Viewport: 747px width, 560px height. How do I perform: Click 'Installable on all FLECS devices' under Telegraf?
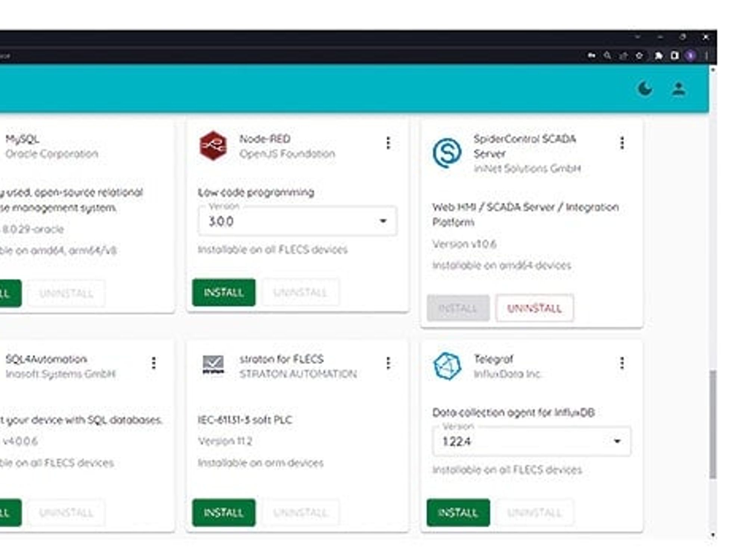[507, 470]
